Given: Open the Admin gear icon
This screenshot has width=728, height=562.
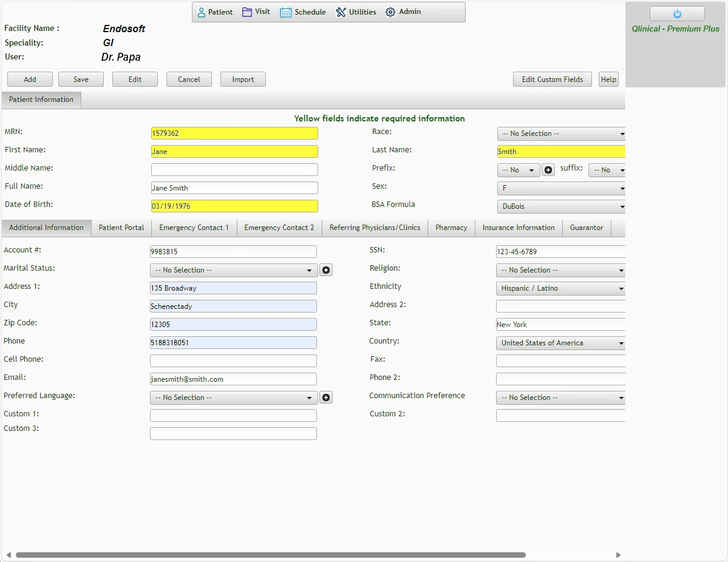Looking at the screenshot, I should point(390,12).
